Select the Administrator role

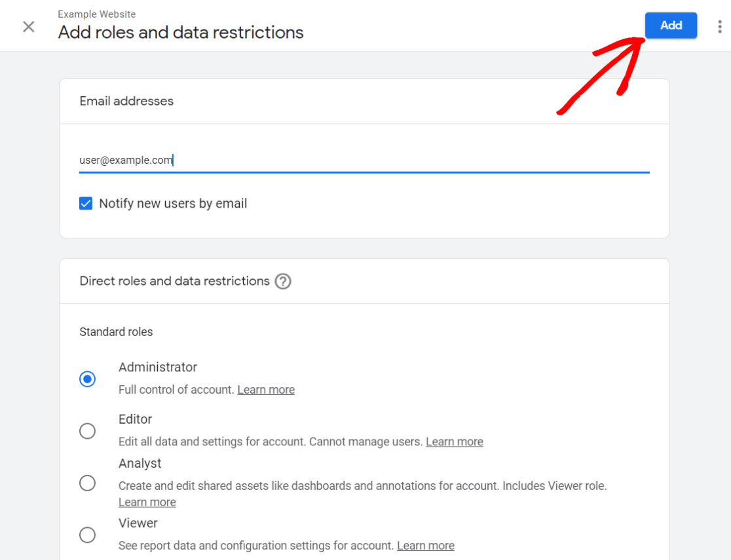pos(87,379)
